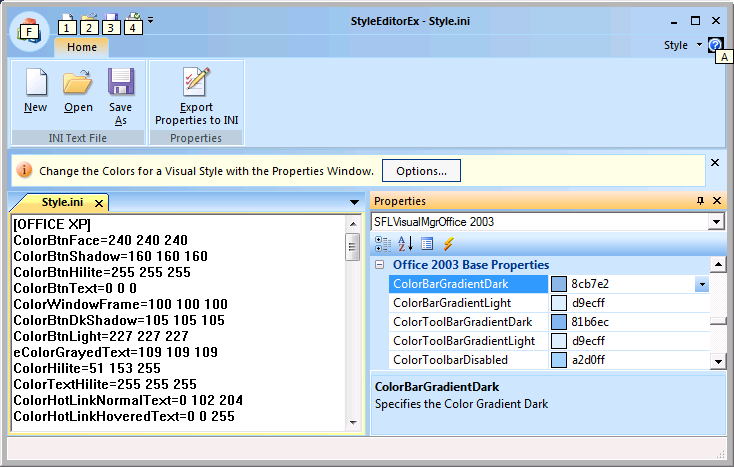This screenshot has height=467, width=734.
Task: Click the lightning bolt events icon
Action: point(449,243)
